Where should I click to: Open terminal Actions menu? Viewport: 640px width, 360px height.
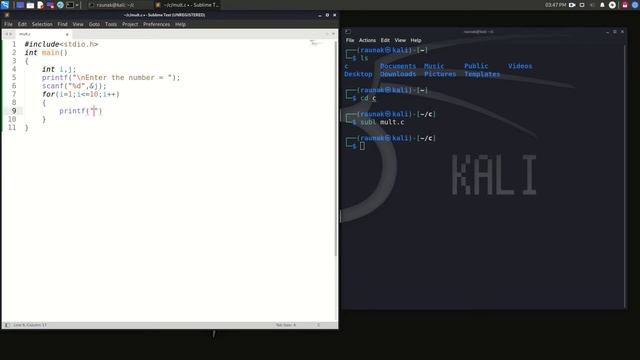click(x=367, y=40)
